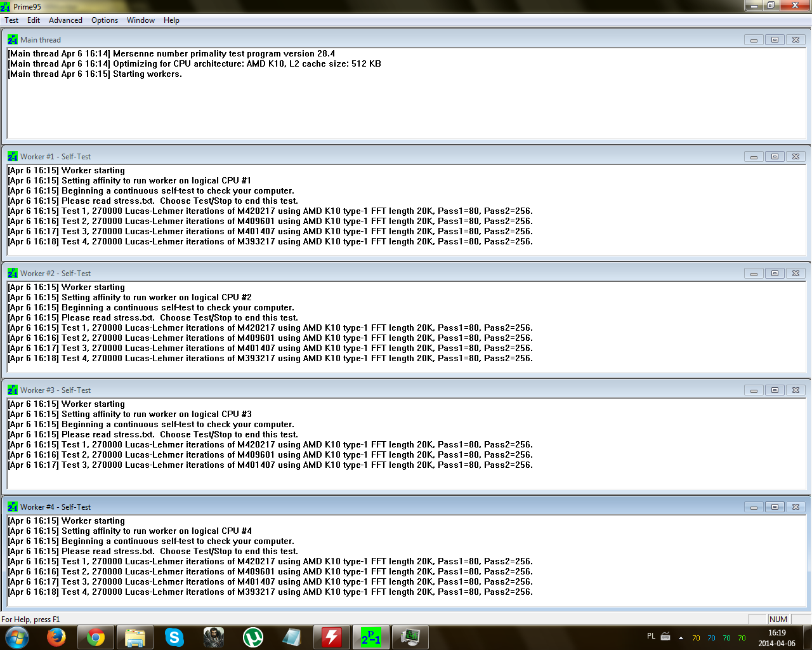Click Worker #2's "logical CPU #2" line

(129, 298)
